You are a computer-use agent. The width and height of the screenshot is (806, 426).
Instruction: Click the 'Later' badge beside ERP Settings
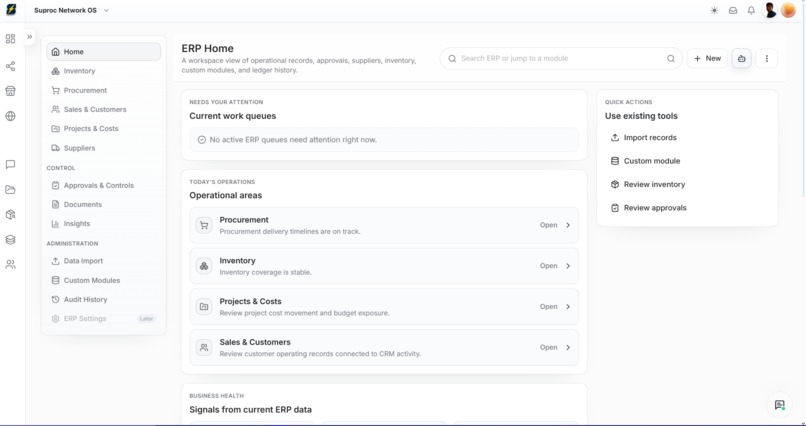[x=146, y=319]
